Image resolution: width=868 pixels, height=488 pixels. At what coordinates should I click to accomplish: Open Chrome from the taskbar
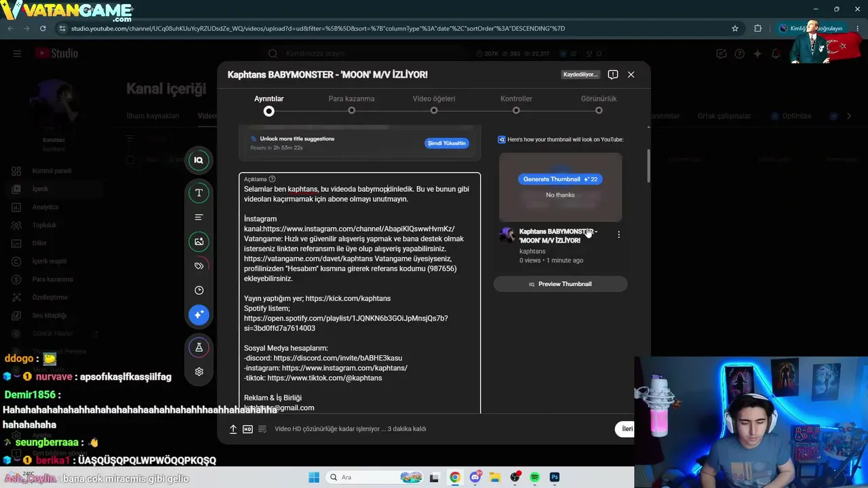455,477
